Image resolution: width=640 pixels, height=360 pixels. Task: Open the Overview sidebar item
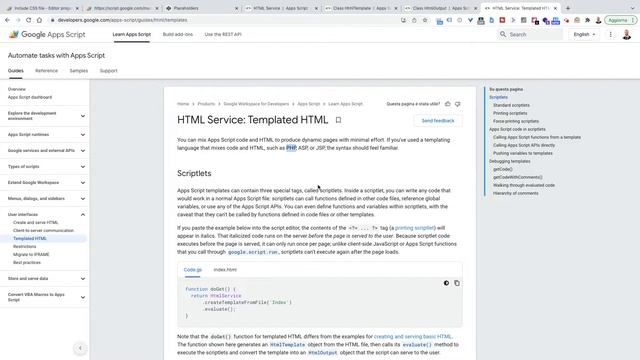(x=17, y=89)
